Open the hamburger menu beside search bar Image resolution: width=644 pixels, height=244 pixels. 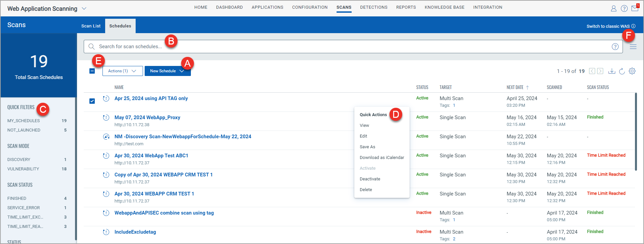point(633,47)
